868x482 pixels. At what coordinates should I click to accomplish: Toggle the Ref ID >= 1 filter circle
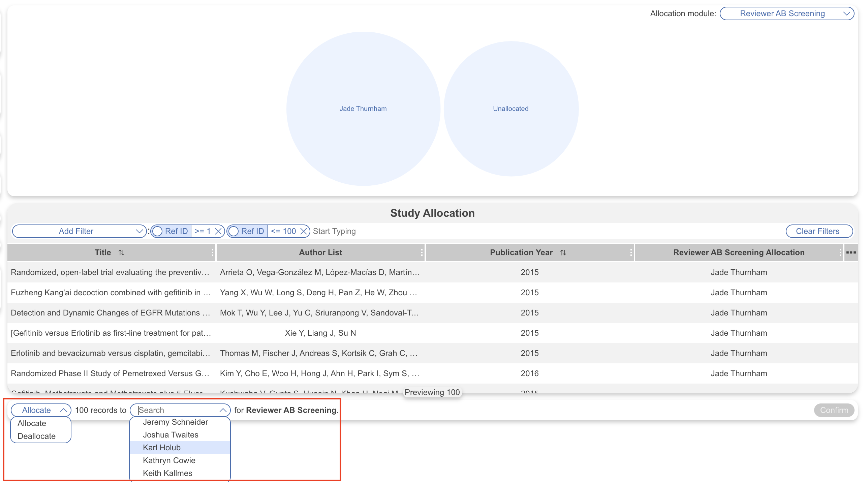coord(157,231)
